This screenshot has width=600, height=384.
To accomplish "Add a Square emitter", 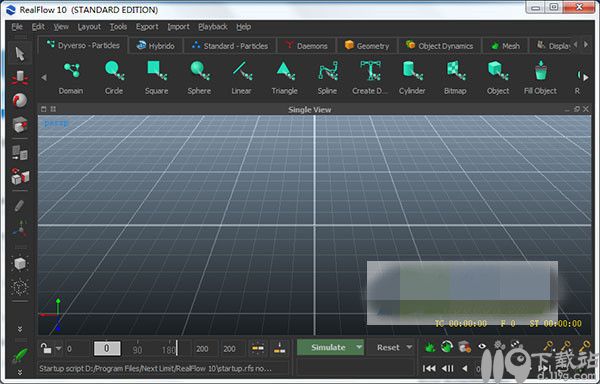I will pos(157,71).
